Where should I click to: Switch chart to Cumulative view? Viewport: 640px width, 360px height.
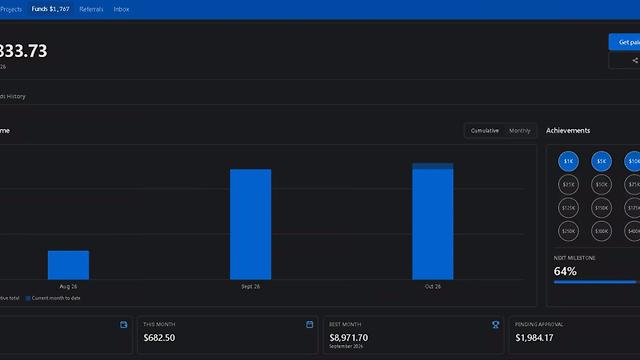[x=484, y=131]
